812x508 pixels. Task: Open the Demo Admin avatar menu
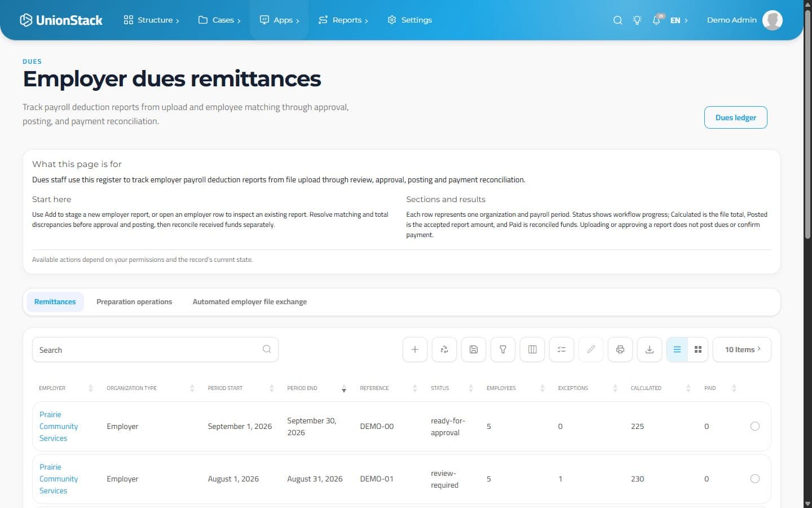click(772, 20)
